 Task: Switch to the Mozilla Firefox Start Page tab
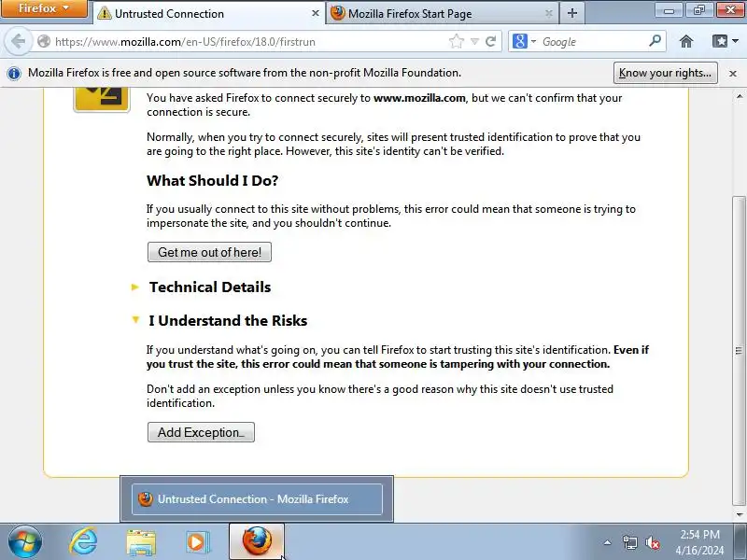443,13
